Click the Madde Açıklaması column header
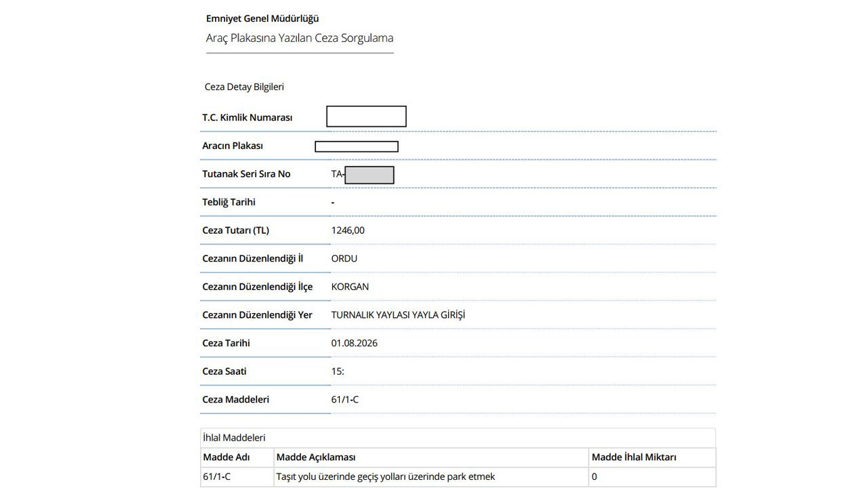Image resolution: width=868 pixels, height=488 pixels. pos(316,457)
